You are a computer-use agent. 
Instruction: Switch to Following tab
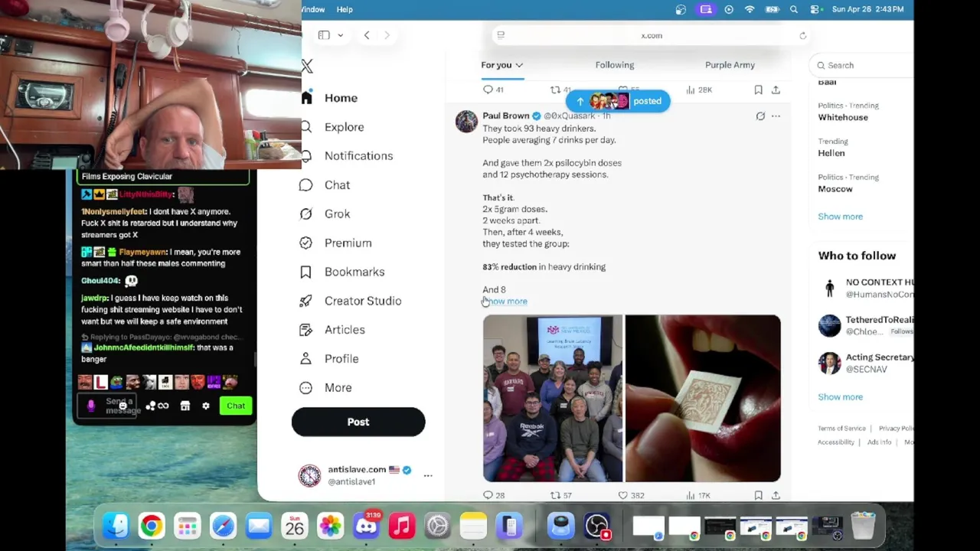click(615, 65)
